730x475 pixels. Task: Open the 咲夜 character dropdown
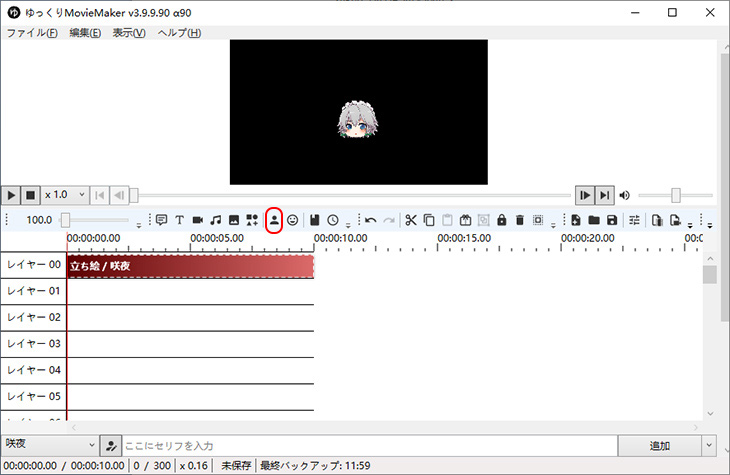[49, 445]
